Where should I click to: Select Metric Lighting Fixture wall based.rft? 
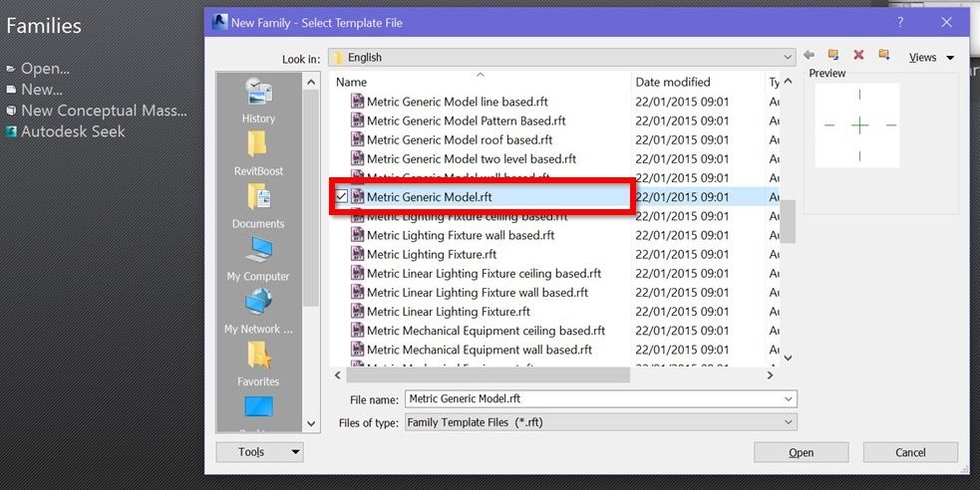[x=461, y=235]
